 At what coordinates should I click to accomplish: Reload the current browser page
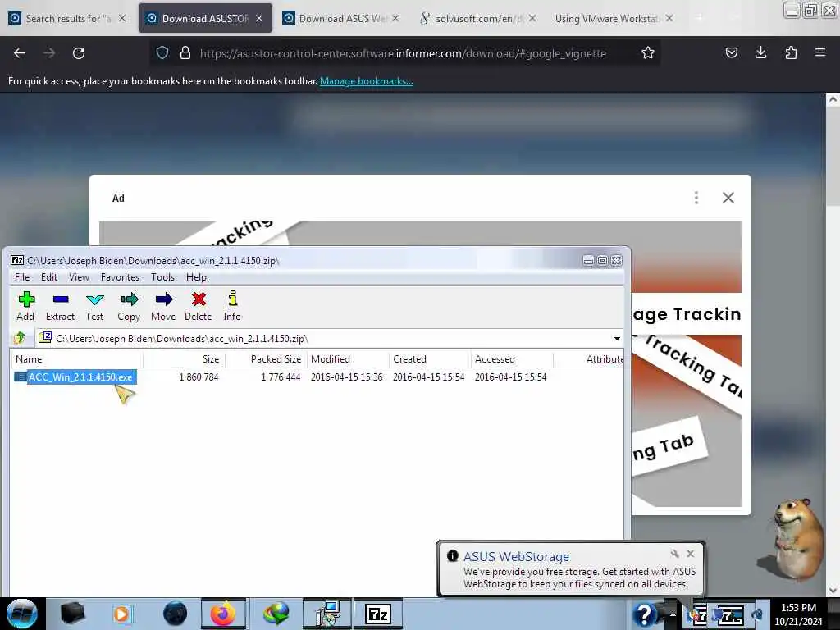click(79, 53)
